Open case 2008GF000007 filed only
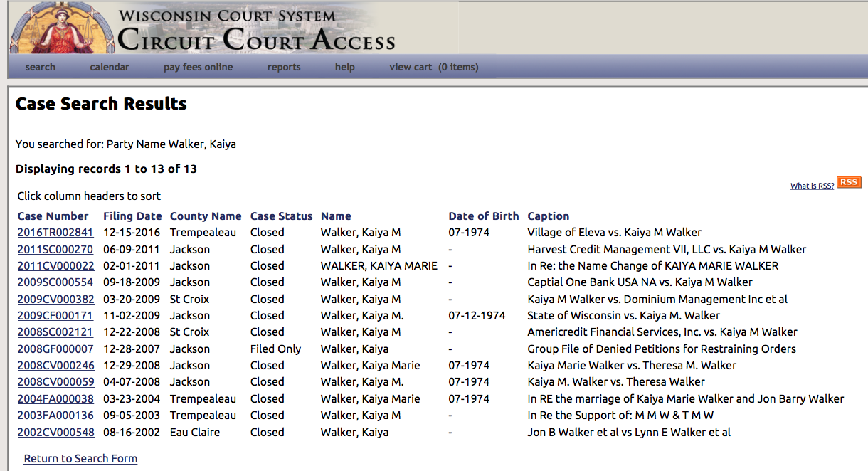868x471 pixels. click(55, 349)
